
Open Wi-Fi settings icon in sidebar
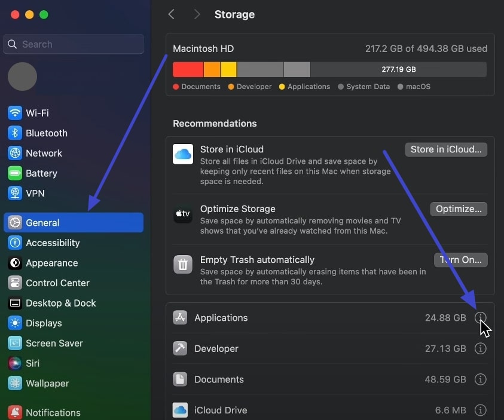[15, 113]
